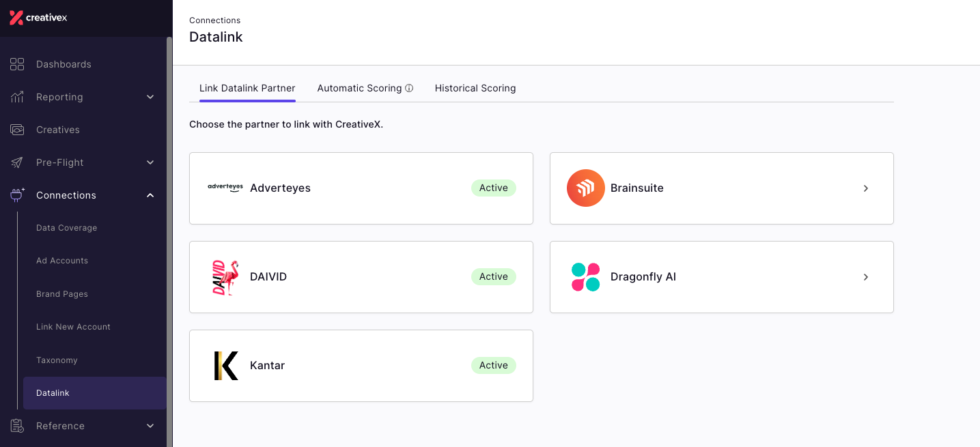Viewport: 980px width, 447px height.
Task: Click the Adverteyes partner name
Action: point(280,188)
